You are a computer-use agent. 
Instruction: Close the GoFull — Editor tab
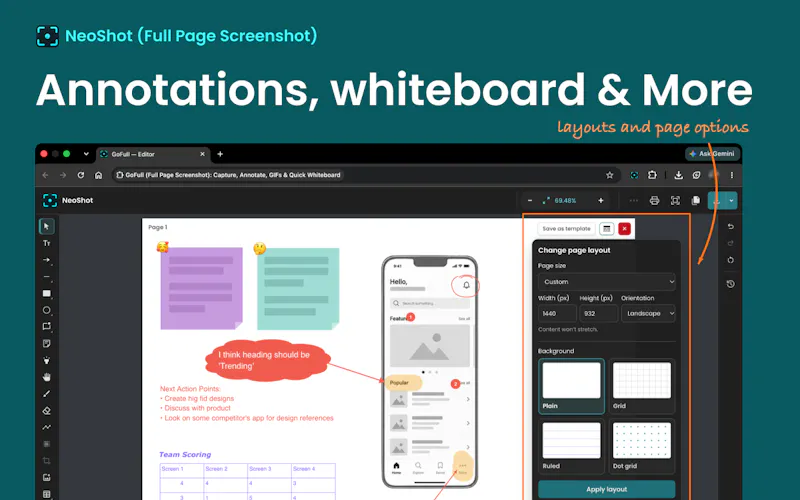pos(203,154)
